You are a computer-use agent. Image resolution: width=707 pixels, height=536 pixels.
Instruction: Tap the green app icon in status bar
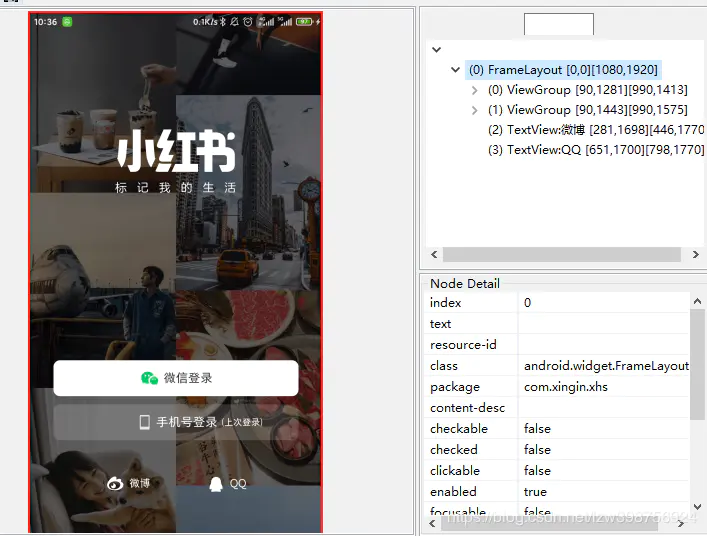[x=67, y=22]
